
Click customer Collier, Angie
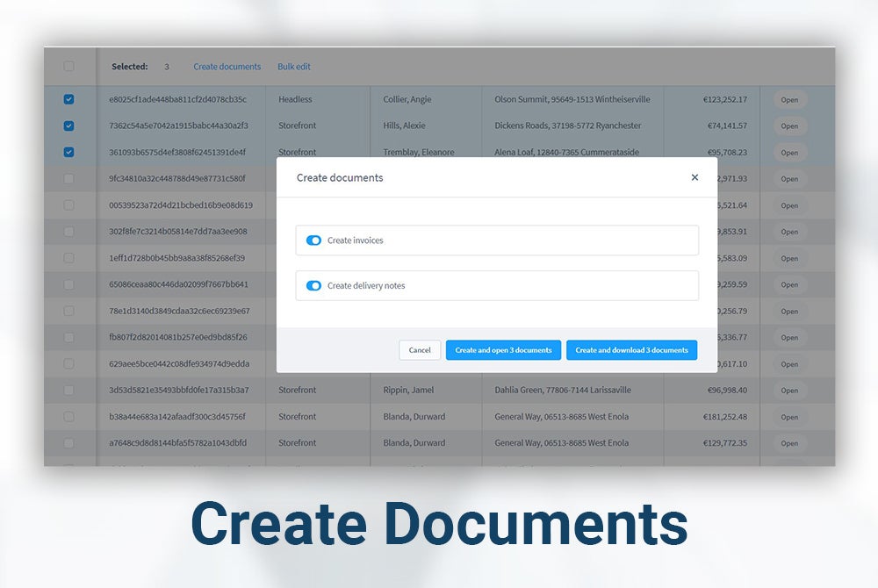coord(407,99)
